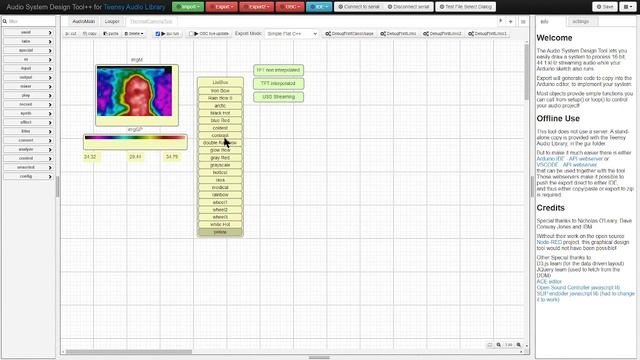Open the first red Export dropdown
Image resolution: width=640 pixels, height=360 pixels.
(x=222, y=7)
